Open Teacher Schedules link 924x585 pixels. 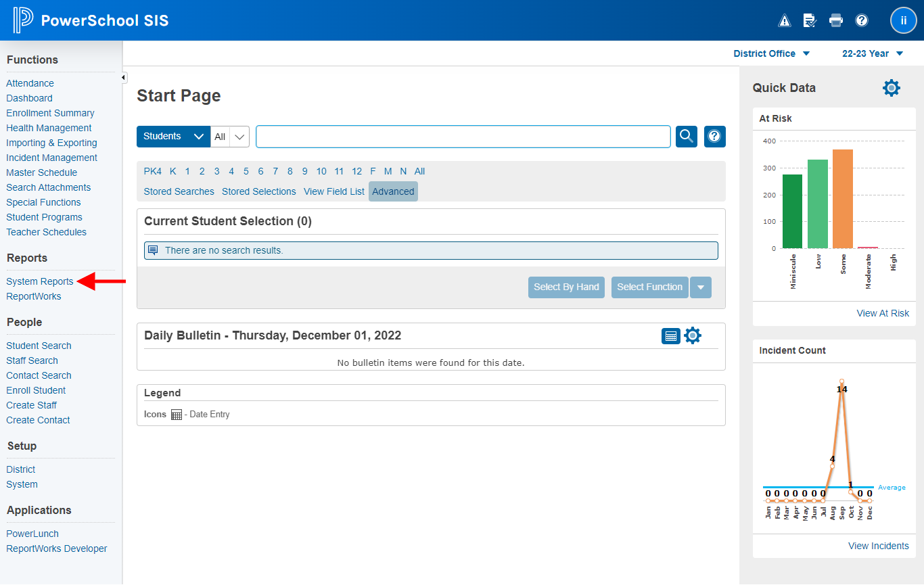[46, 232]
